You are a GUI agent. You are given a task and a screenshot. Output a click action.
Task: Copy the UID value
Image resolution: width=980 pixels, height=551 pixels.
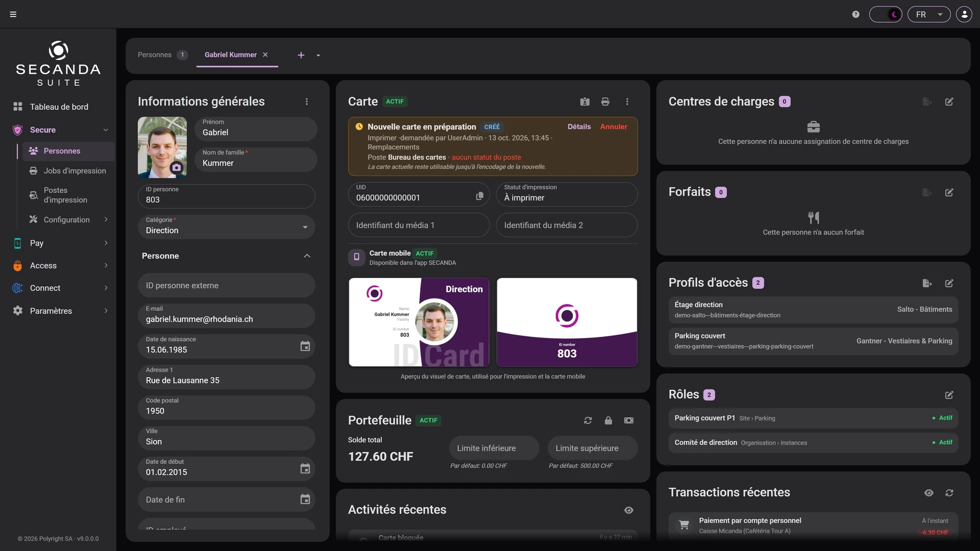click(480, 196)
